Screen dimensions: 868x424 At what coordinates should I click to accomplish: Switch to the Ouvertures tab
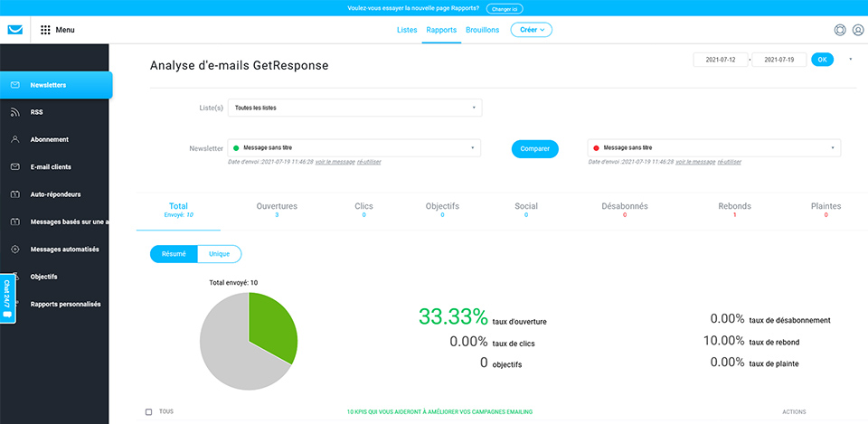277,209
